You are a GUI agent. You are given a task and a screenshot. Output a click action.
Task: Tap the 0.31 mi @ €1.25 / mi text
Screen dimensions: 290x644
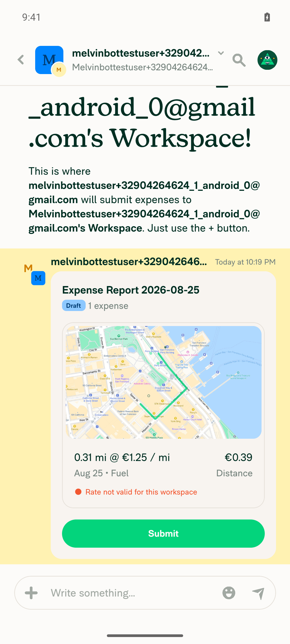tap(122, 458)
